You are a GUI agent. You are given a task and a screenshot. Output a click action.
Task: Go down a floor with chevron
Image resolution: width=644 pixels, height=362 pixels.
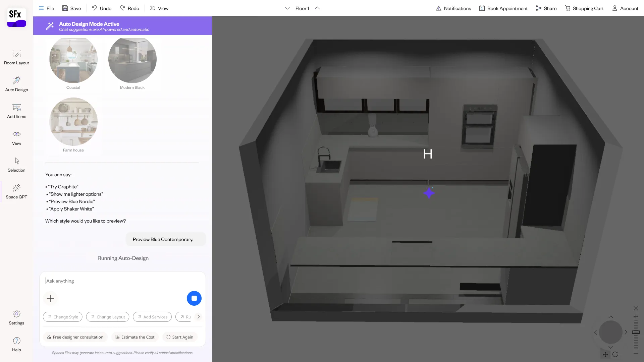click(287, 8)
